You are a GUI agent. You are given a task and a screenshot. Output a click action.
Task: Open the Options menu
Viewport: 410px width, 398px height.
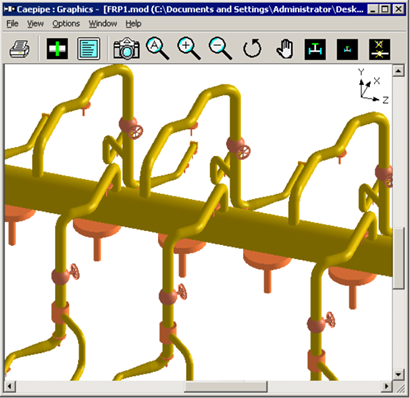click(66, 24)
